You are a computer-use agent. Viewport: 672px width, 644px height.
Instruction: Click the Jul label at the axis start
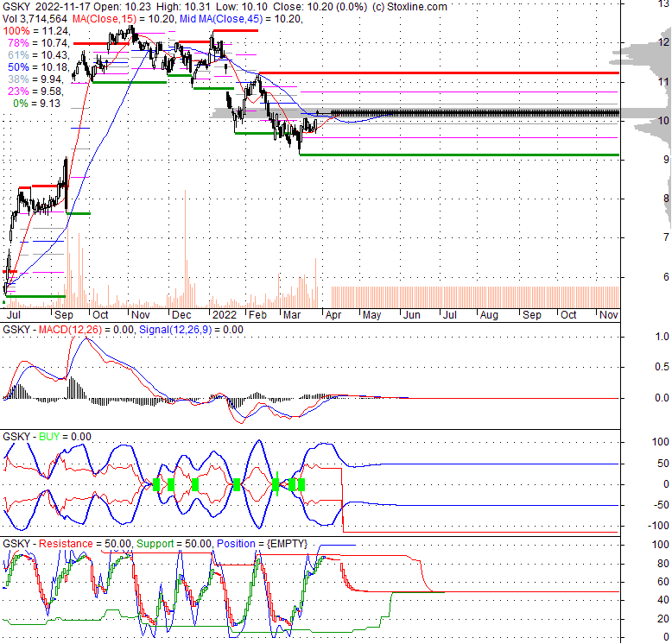click(x=13, y=315)
